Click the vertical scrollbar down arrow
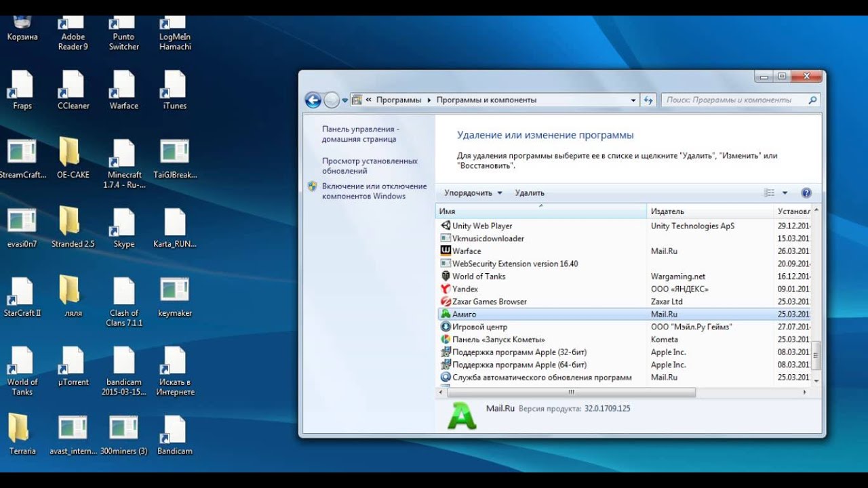 816,381
